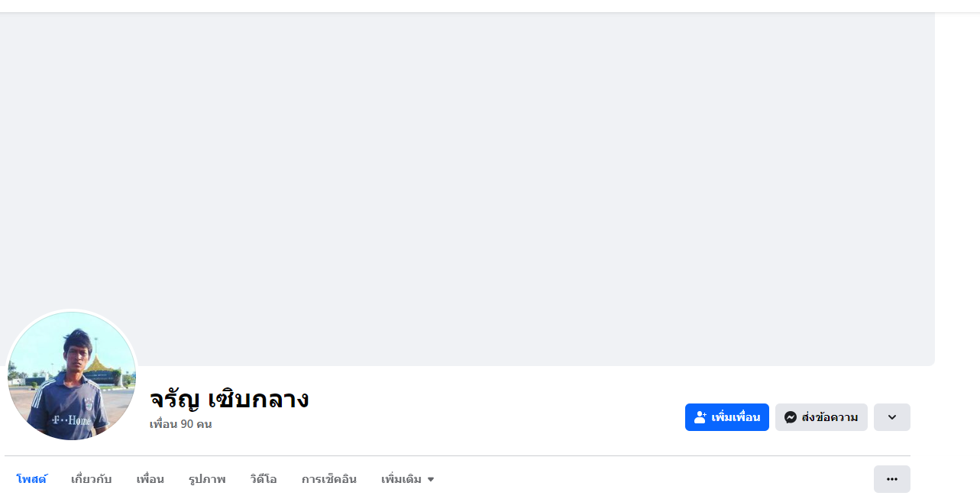Click the profile name จรัญ เซิบกลาง
Image resolution: width=980 pixels, height=499 pixels.
pyautogui.click(x=229, y=399)
